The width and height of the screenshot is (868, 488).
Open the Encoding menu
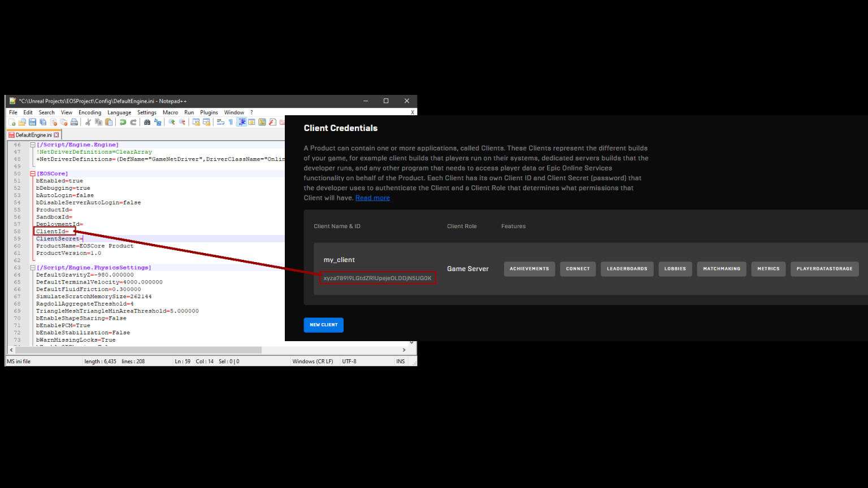click(89, 112)
